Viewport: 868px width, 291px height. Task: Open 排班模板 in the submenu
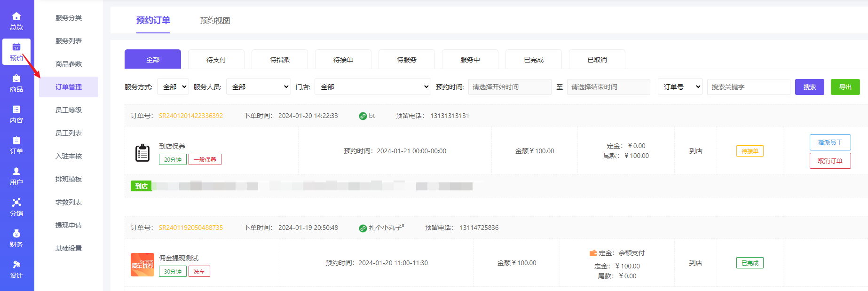coord(69,179)
